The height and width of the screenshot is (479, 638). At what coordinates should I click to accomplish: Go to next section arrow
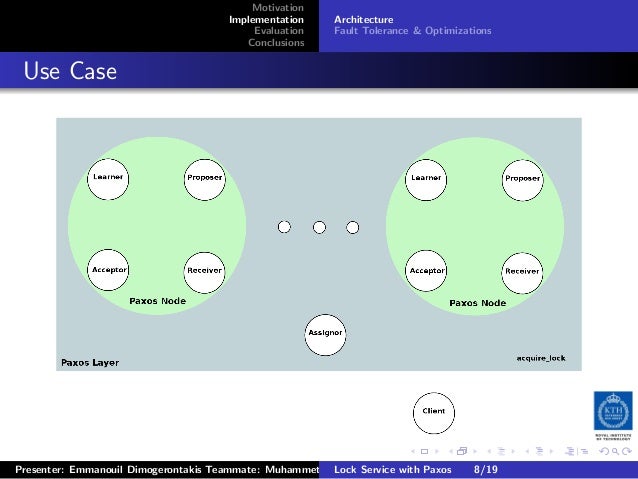point(551,451)
